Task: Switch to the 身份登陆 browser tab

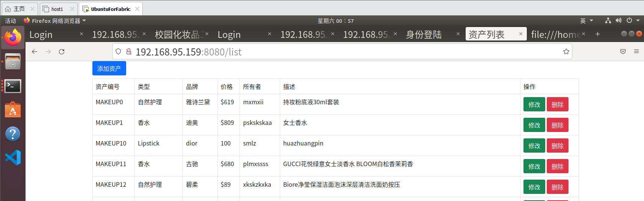Action: click(432, 34)
